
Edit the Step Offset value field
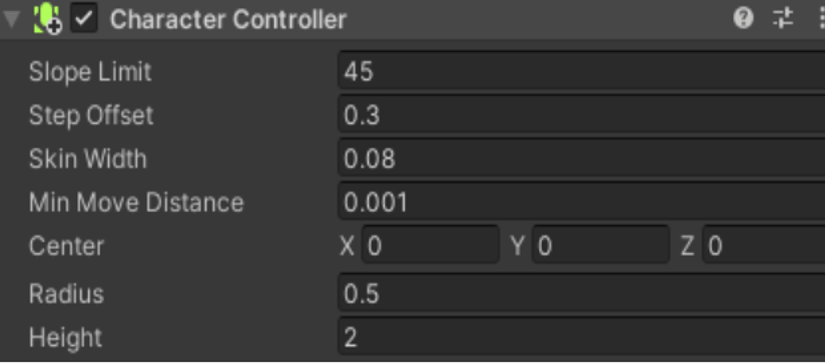pyautogui.click(x=581, y=114)
